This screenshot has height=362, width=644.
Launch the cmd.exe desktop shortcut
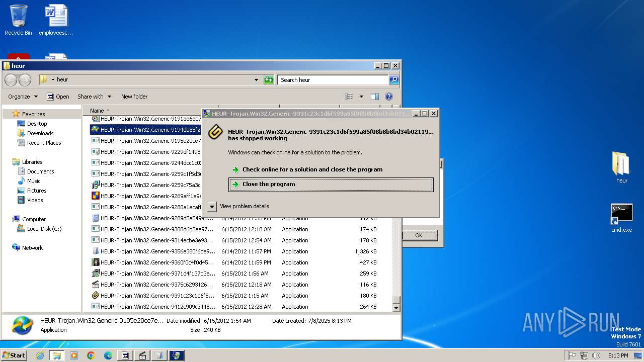tap(621, 218)
